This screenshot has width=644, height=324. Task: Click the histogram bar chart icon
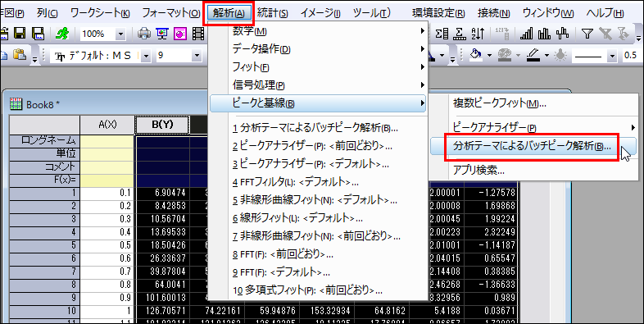(544, 34)
